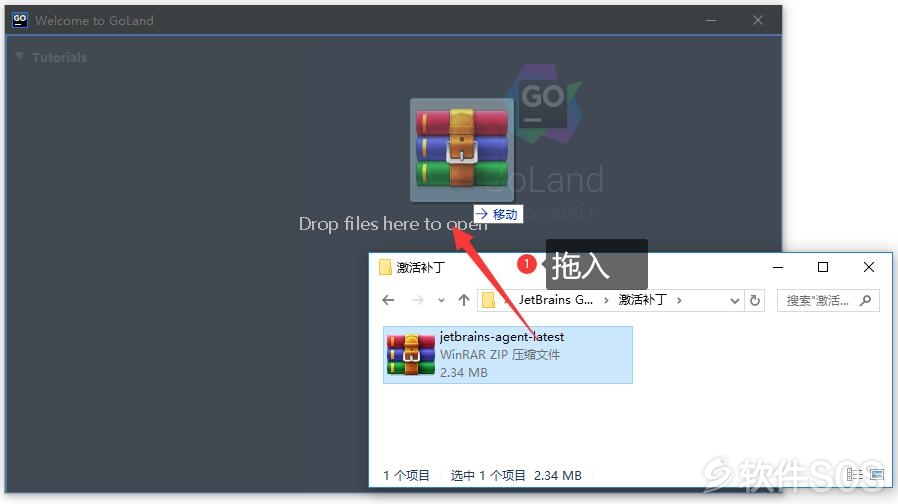Click the folder icon in Explorer title bar
Viewport: 898px width, 504px height.
point(385,267)
